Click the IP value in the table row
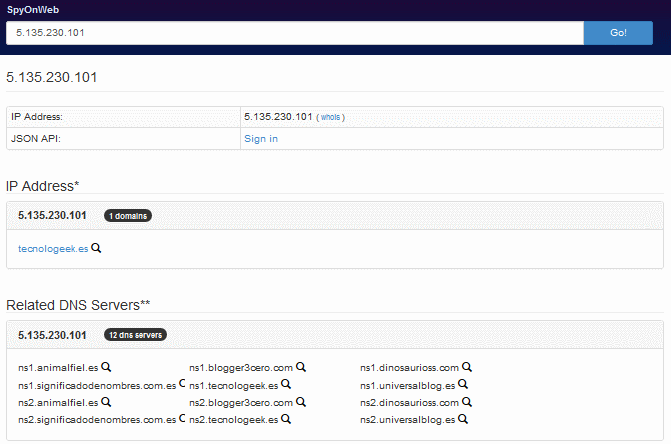671x444 pixels. (278, 117)
